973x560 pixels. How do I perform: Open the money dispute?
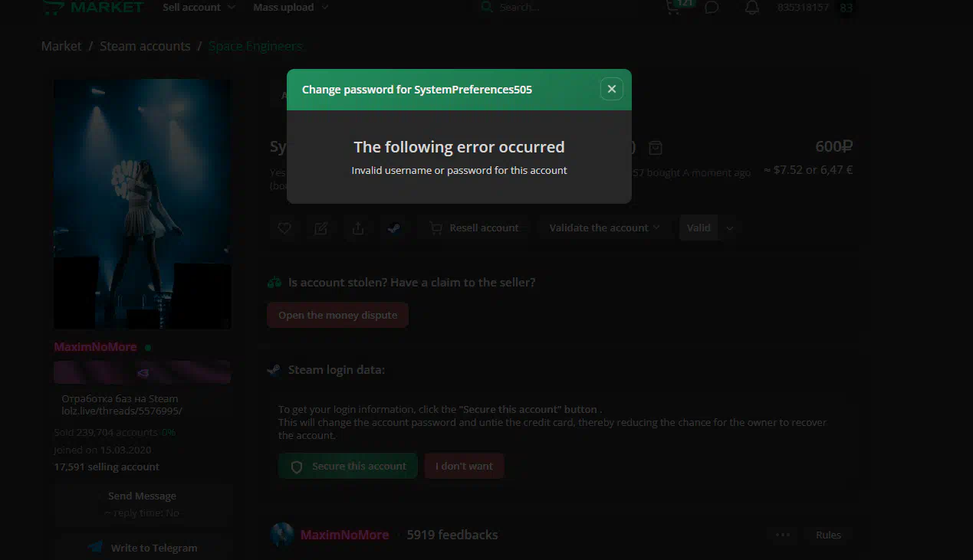pos(337,315)
